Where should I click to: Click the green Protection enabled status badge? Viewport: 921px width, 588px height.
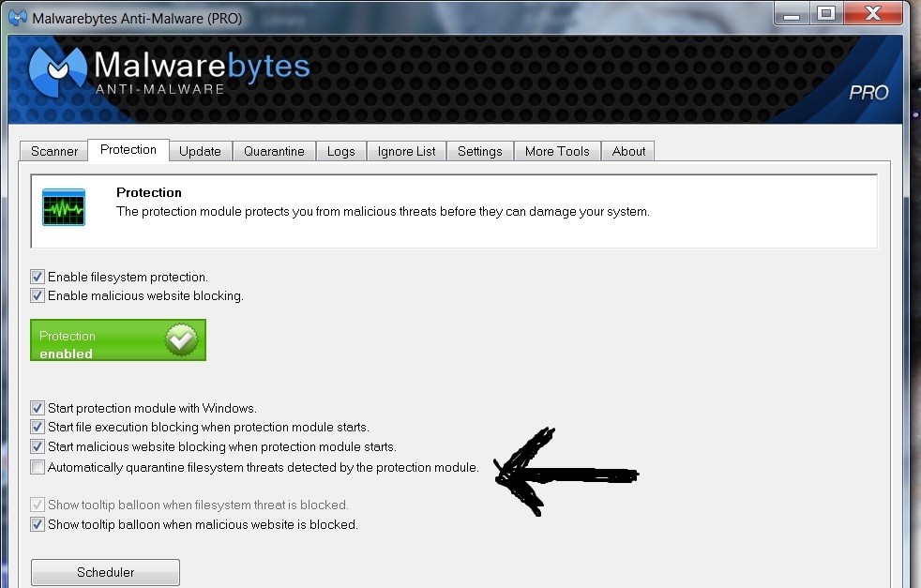point(118,340)
